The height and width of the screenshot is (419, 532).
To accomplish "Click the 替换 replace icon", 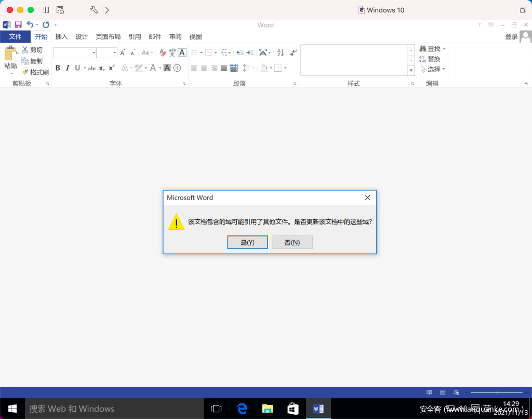I will (x=423, y=59).
